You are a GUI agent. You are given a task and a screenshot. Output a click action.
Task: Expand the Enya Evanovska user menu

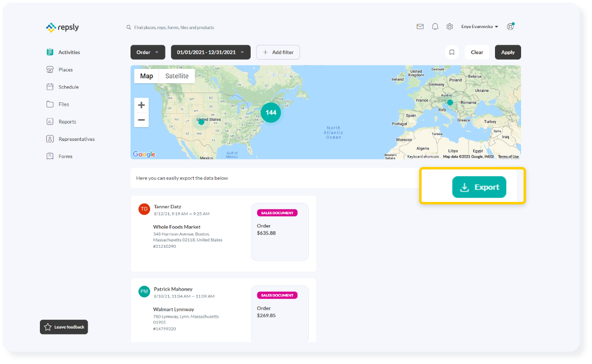pos(480,27)
